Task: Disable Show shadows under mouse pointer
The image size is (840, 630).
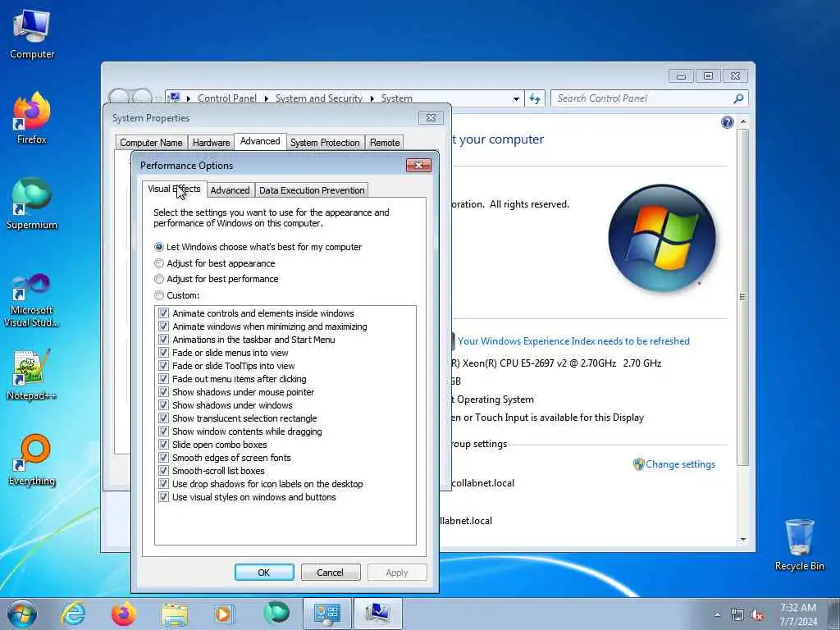Action: click(163, 392)
